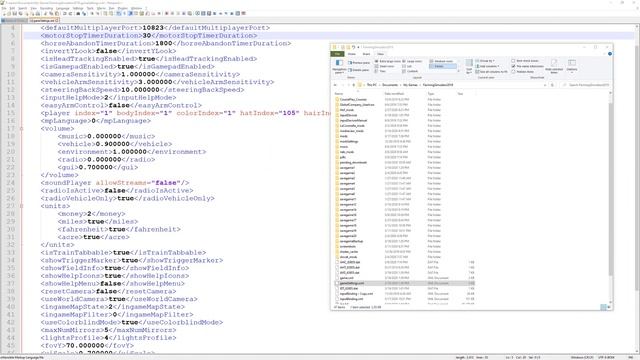Switch to the Home ribbon tab in Explorer
This screenshot has width=640, height=360.
point(351,54)
